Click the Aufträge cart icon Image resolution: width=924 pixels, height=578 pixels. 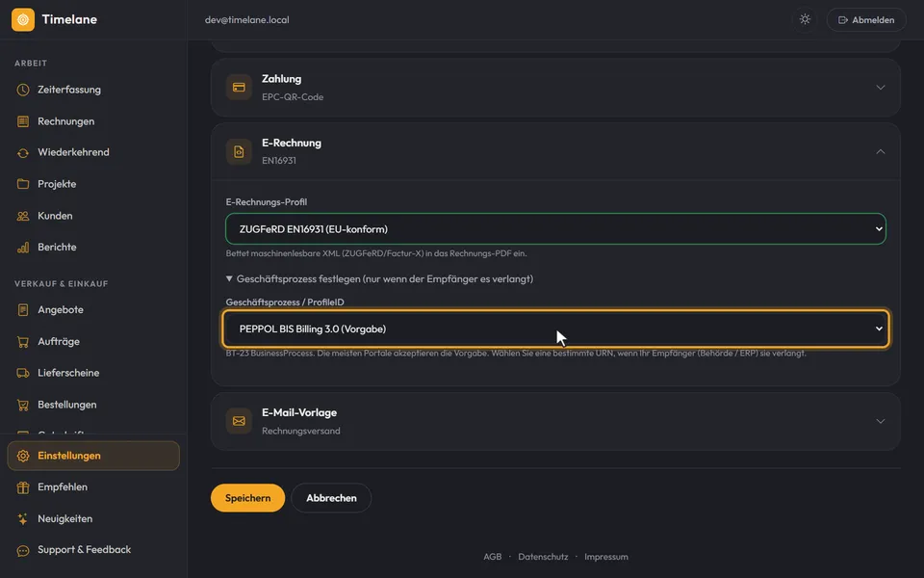click(x=23, y=341)
